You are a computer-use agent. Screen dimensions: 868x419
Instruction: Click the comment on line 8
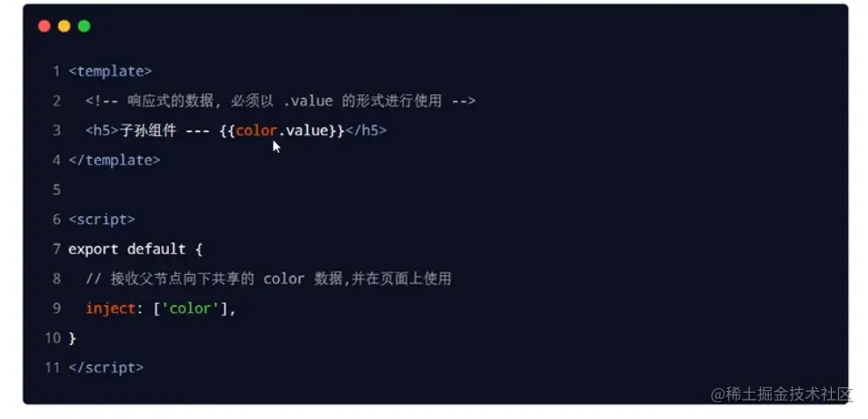tap(268, 278)
